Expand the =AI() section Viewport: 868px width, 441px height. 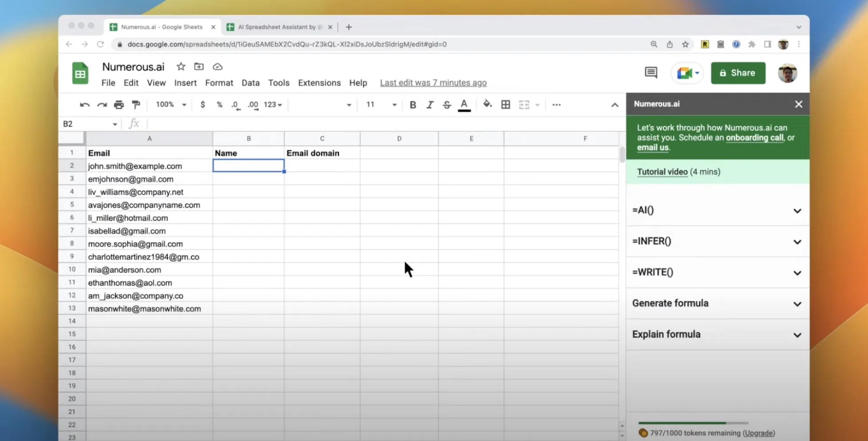718,210
